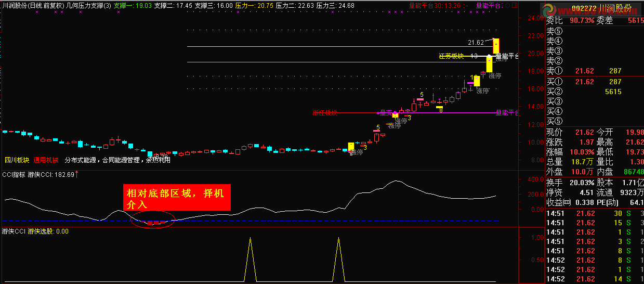Click the 买⑤ bid row

(595, 121)
